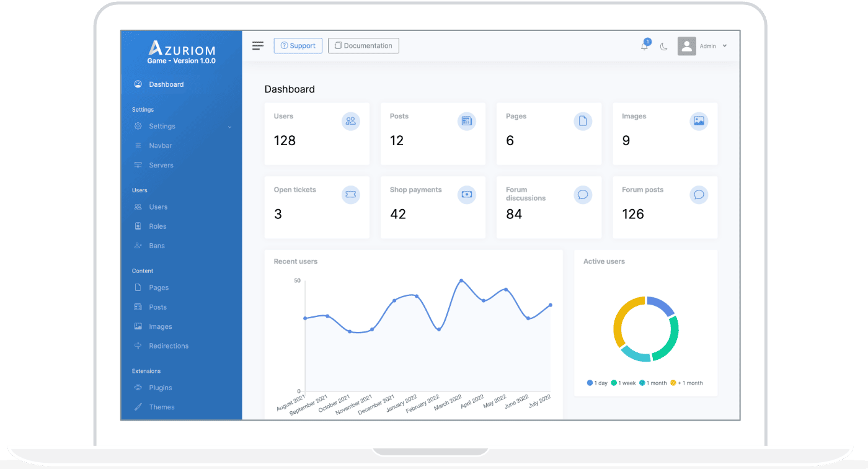Click the Navbar lines icon in sidebar

pyautogui.click(x=138, y=146)
